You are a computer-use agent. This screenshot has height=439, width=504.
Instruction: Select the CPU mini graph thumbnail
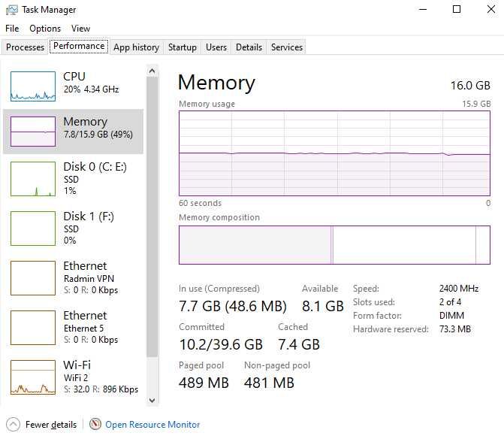coord(33,86)
